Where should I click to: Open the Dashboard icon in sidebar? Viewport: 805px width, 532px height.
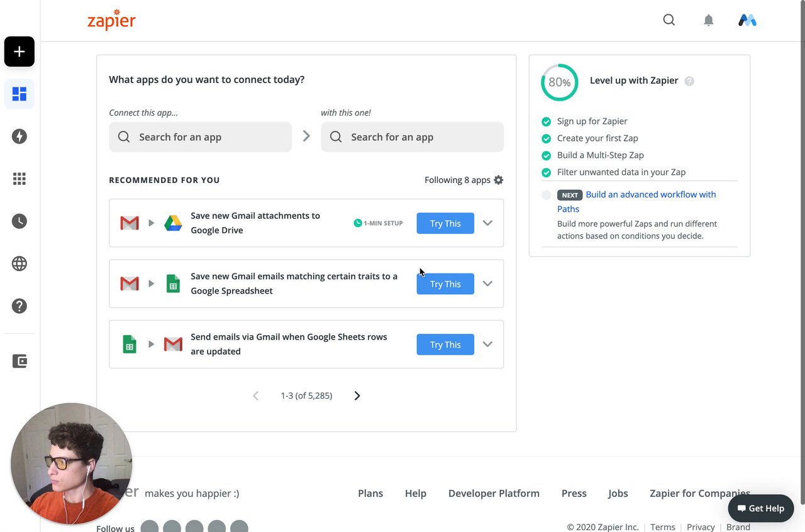pos(19,94)
